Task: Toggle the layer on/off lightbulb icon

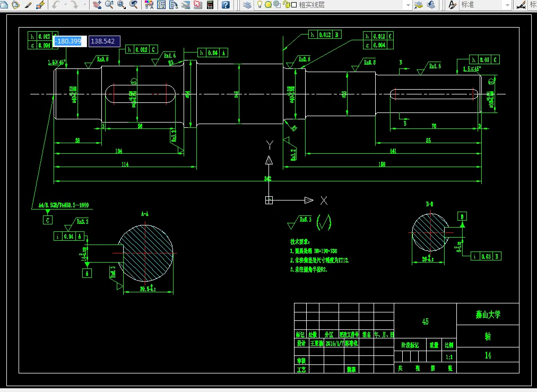Action: coord(259,4)
